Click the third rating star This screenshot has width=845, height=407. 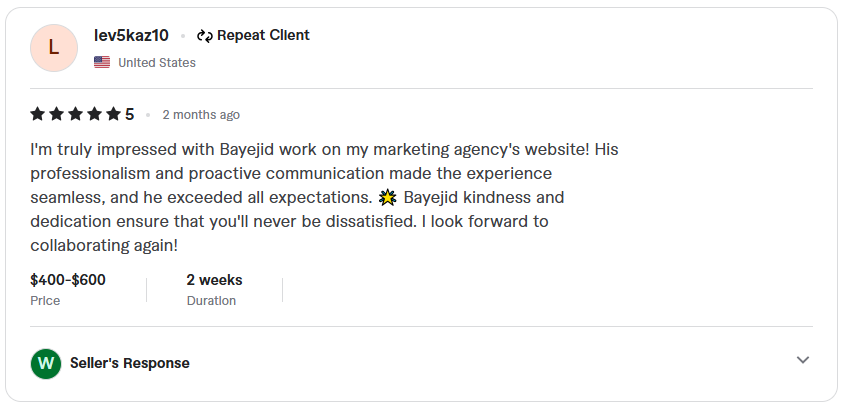75,114
